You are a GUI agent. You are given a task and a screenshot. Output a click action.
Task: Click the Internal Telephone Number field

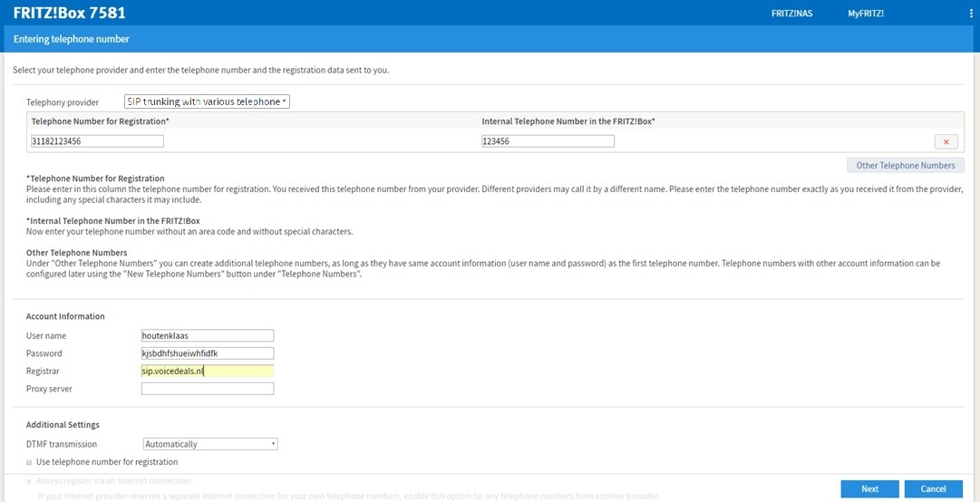(548, 141)
